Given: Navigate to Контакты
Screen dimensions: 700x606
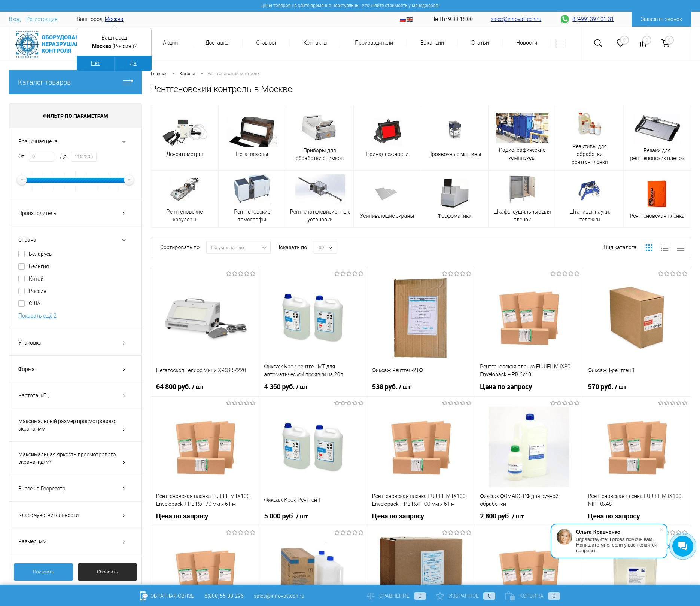Looking at the screenshot, I should 315,43.
